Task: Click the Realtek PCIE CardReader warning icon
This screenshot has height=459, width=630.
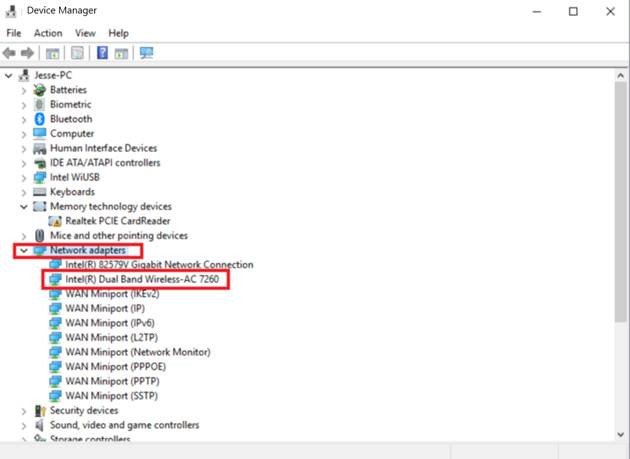Action: pos(55,221)
